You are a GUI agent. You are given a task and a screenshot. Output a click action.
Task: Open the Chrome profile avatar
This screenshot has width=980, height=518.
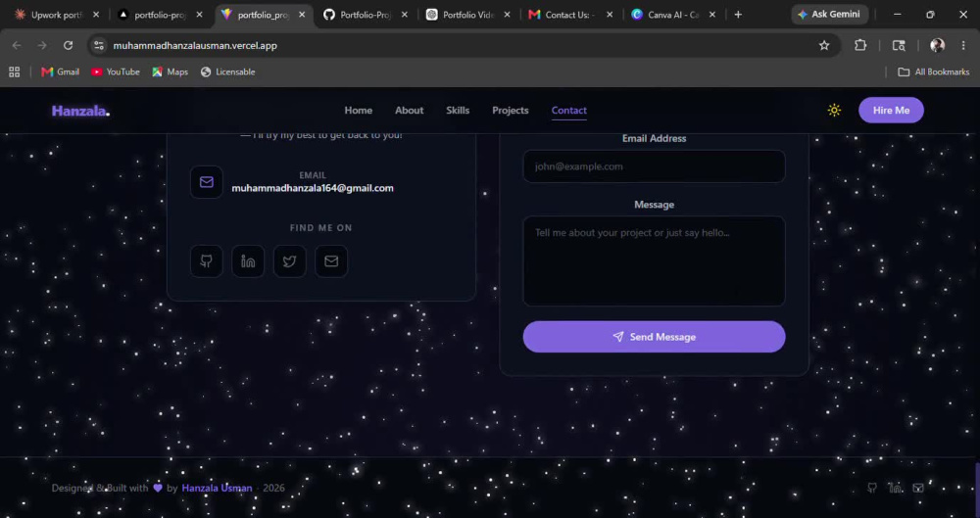pos(937,45)
